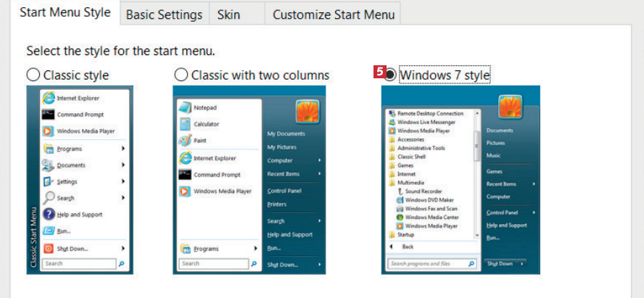Screen dimensions: 644x298
Task: Click Windows Media Player icon in two-column preview
Action: [x=184, y=191]
